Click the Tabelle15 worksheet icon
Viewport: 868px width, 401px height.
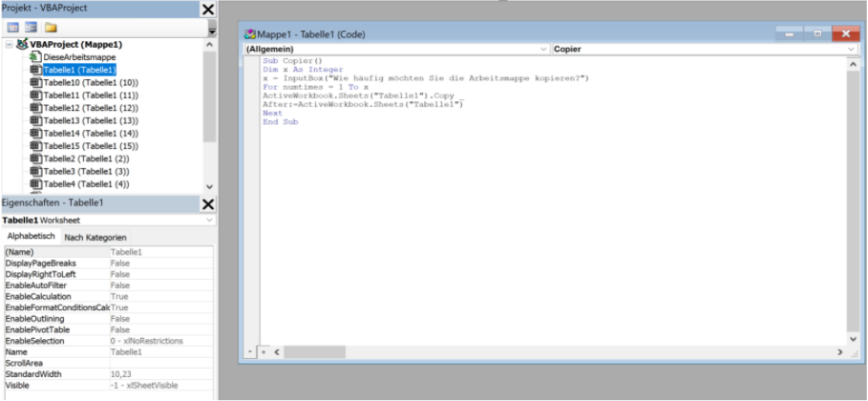click(x=35, y=145)
